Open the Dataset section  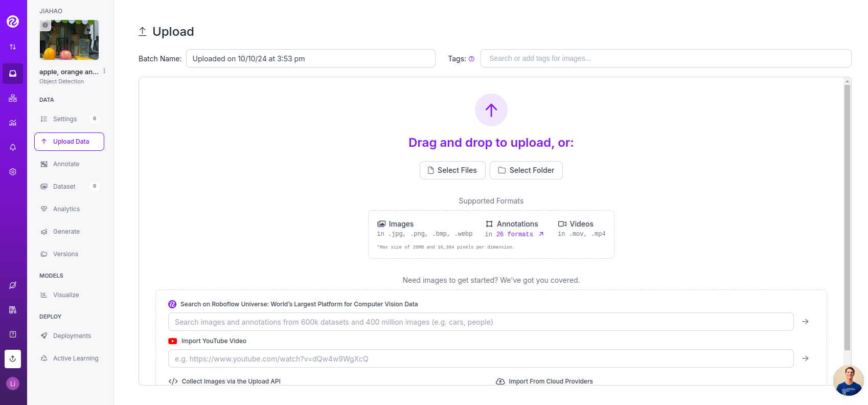tap(69, 187)
